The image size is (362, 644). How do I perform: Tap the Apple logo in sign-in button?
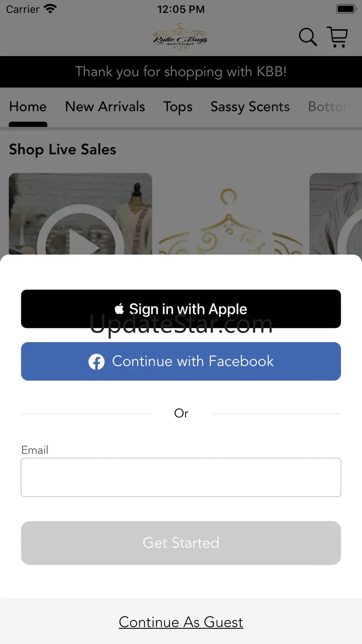119,309
